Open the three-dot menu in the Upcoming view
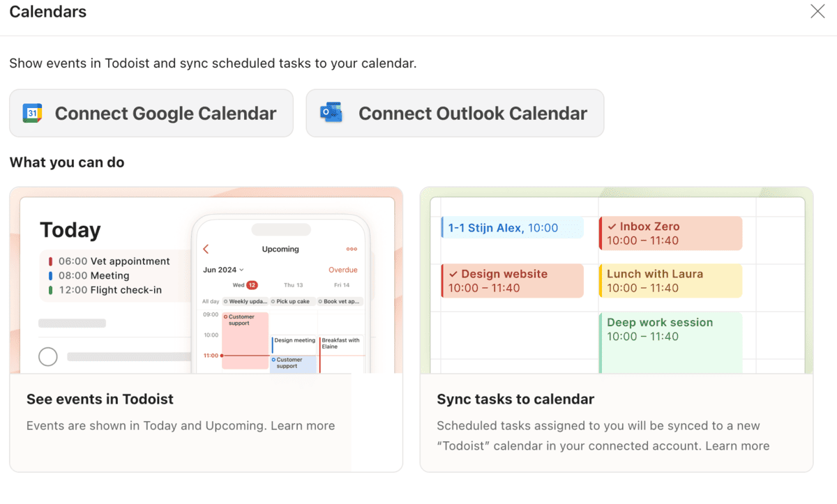The width and height of the screenshot is (837, 504). tap(352, 249)
